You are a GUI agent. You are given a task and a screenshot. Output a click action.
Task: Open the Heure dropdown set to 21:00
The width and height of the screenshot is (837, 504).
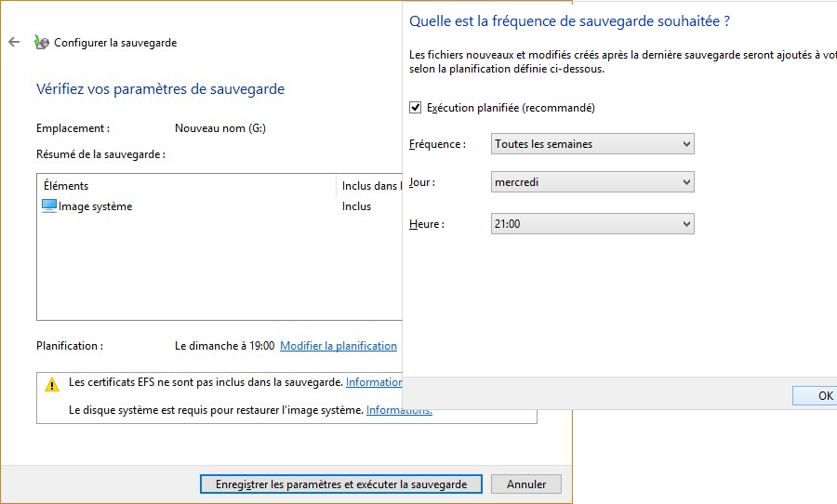(x=592, y=224)
